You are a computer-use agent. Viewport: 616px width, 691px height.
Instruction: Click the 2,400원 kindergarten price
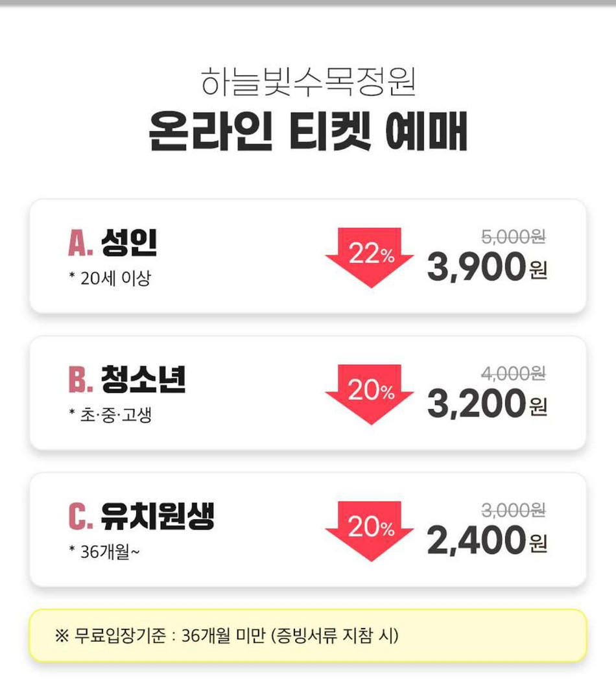[487, 540]
